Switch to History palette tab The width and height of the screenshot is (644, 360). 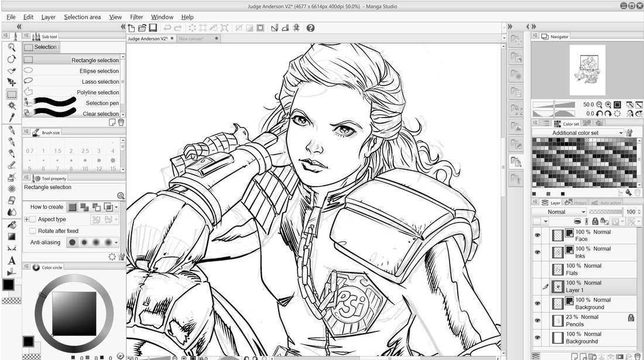pyautogui.click(x=576, y=203)
